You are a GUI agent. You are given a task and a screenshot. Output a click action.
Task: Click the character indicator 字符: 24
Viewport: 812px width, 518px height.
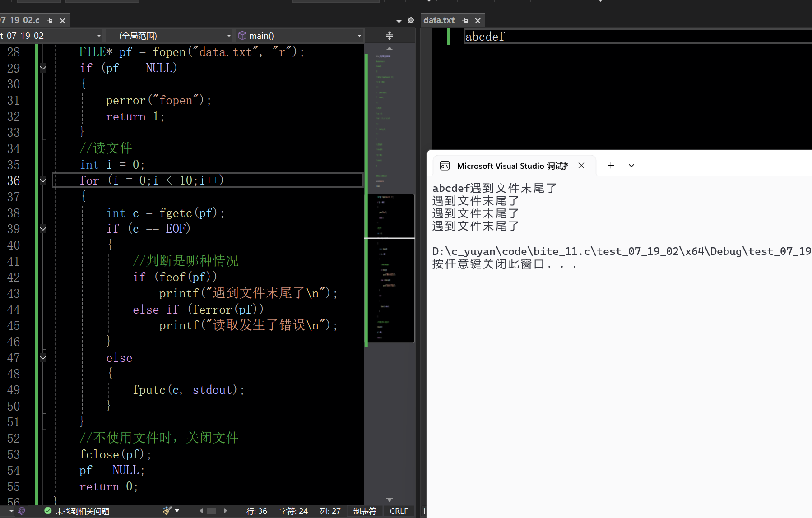click(293, 511)
